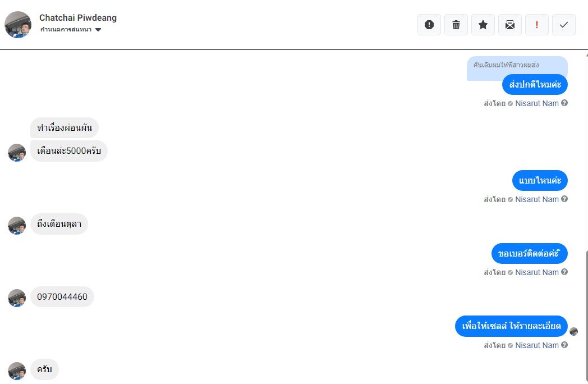Click help icon under "แบบไหนค่ะ" message
This screenshot has height=384, width=588.
pyautogui.click(x=564, y=199)
